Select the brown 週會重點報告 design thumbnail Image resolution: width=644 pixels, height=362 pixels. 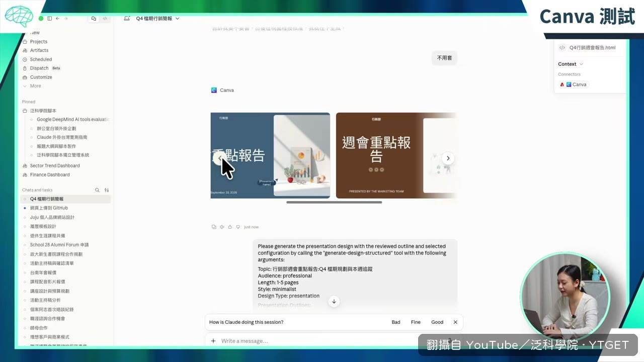click(x=396, y=155)
